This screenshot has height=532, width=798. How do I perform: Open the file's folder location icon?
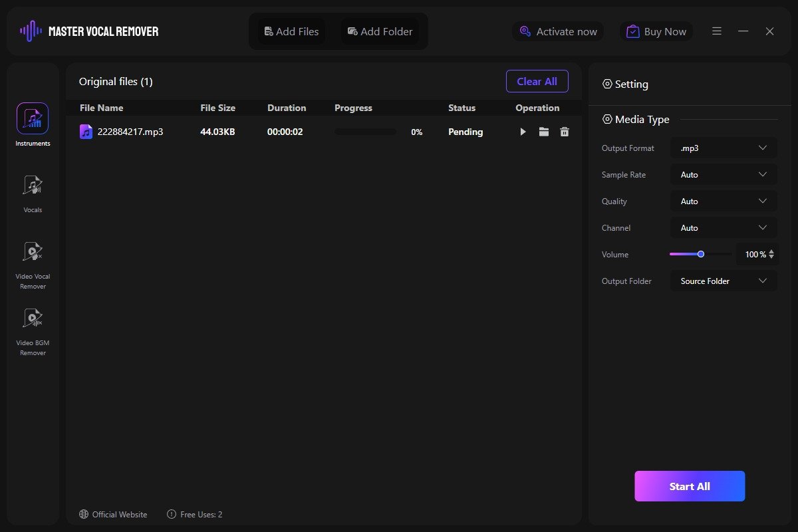point(544,132)
